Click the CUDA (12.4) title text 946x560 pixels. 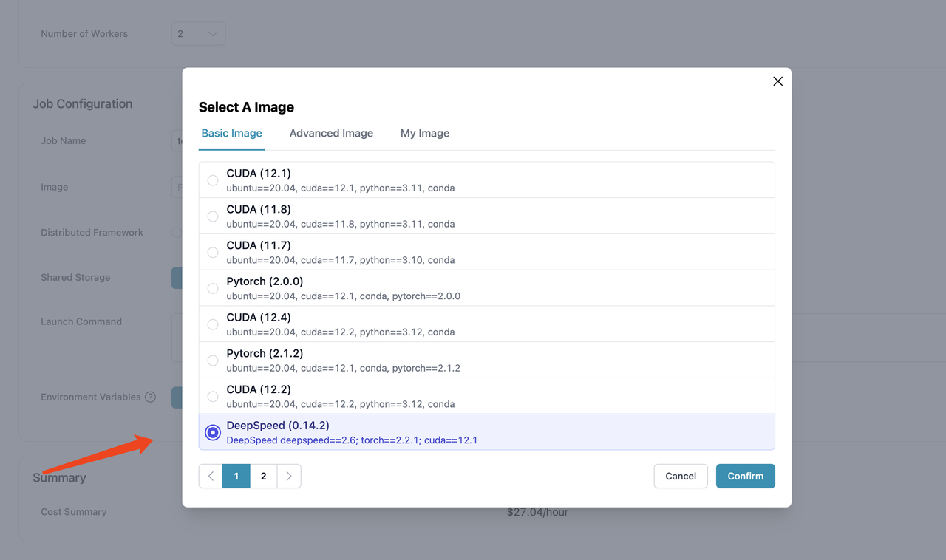259,318
